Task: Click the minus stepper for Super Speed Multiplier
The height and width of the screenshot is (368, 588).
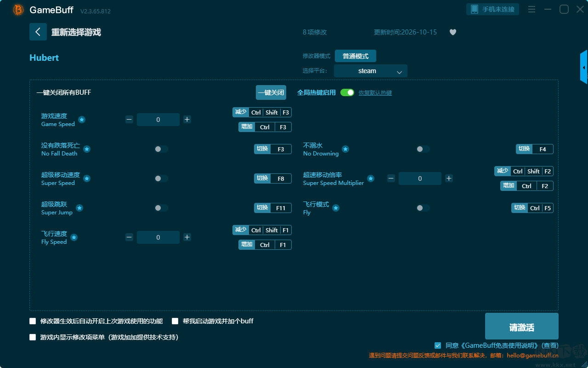Action: (391, 178)
